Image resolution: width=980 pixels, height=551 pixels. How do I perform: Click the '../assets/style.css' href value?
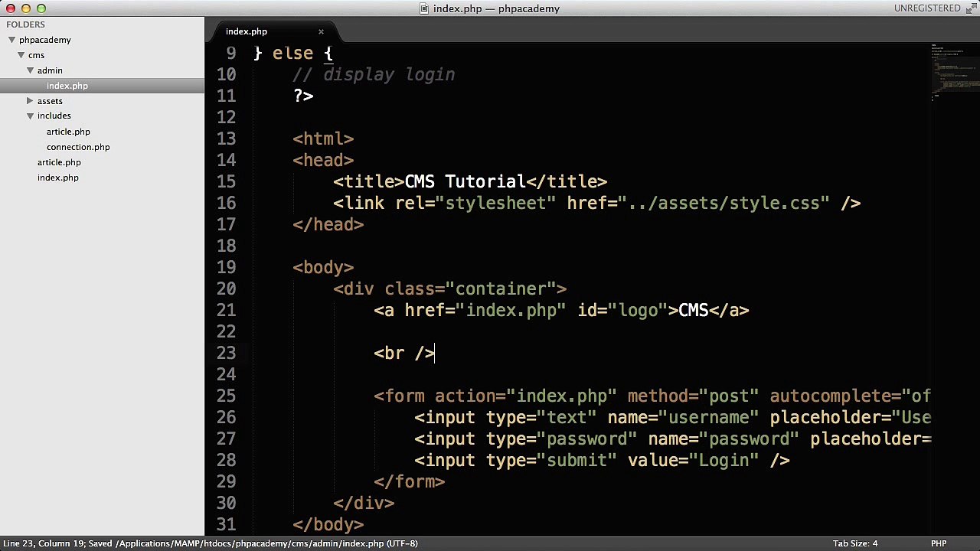click(729, 203)
